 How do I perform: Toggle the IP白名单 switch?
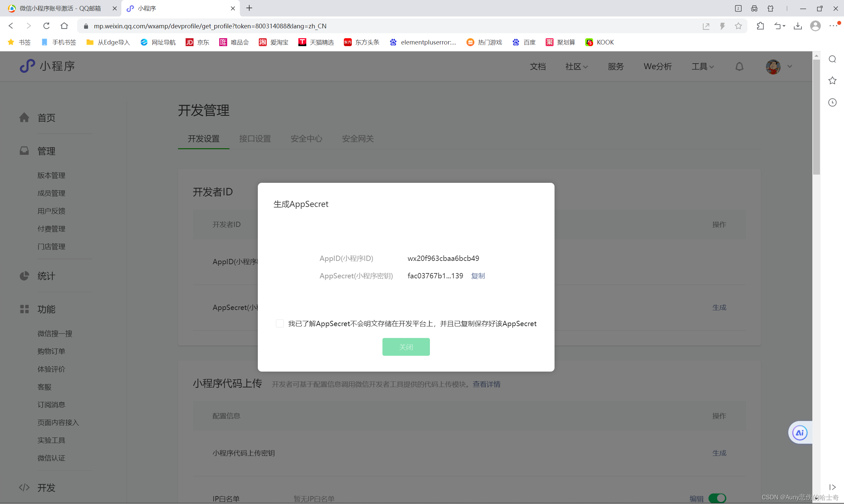click(717, 498)
